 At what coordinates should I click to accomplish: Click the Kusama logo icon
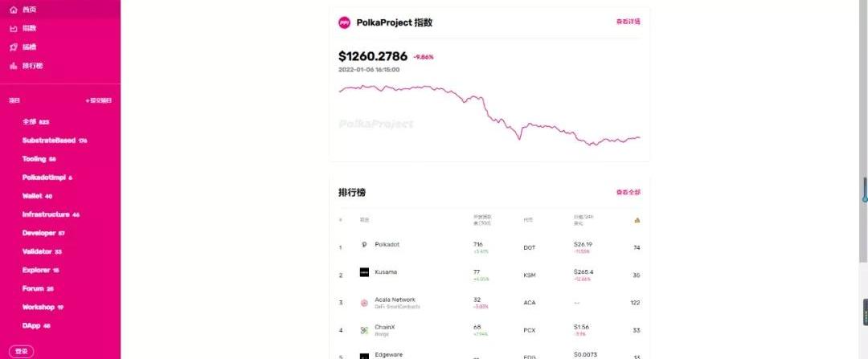[364, 273]
